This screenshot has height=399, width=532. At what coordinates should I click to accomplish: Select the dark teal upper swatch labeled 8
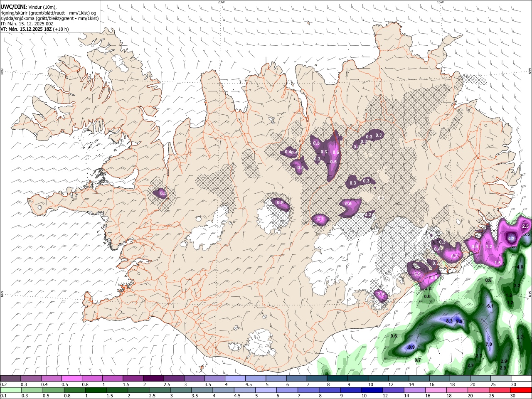[x=337, y=379]
